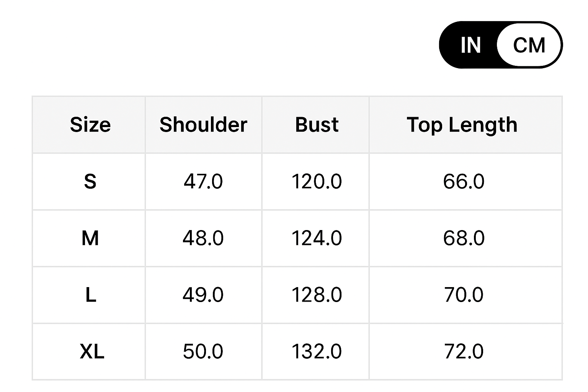Click shoulder value 50.0 for size XL
The width and height of the screenshot is (588, 392).
tap(203, 351)
